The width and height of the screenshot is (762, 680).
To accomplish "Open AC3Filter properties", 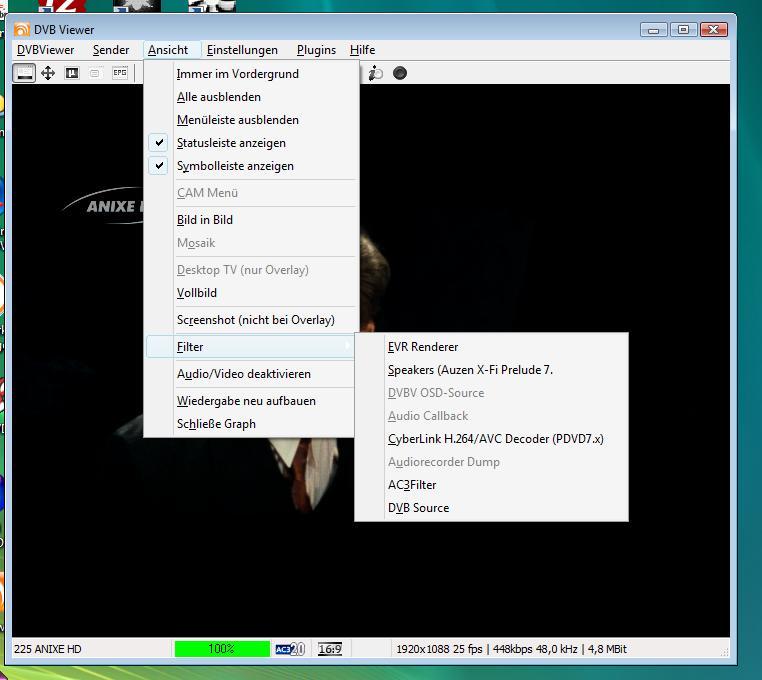I will (x=491, y=485).
